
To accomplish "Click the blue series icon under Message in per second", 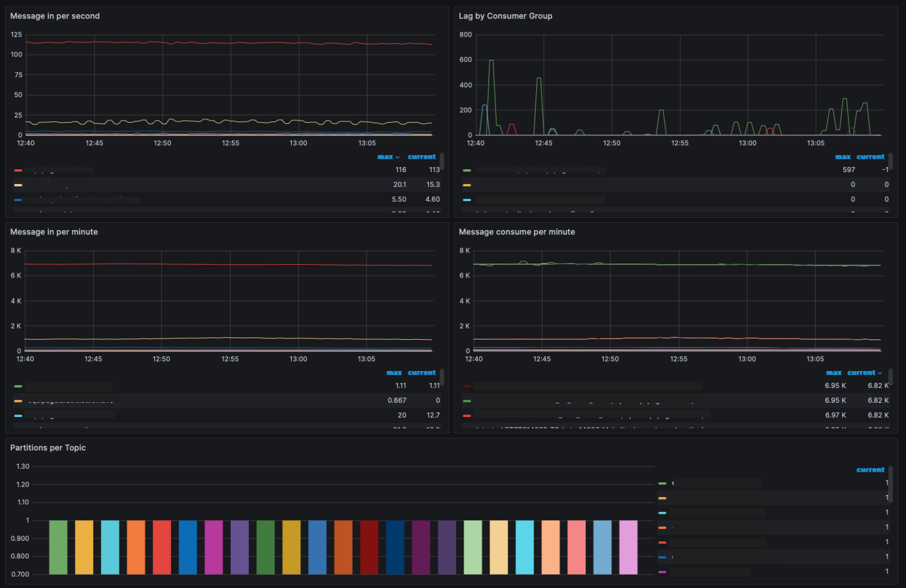I will (x=18, y=199).
